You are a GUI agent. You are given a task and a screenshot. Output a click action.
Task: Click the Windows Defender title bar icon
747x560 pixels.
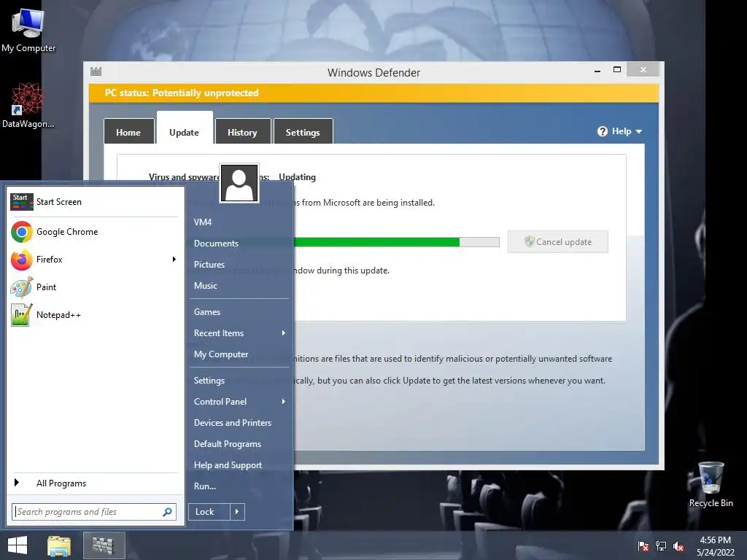[96, 72]
